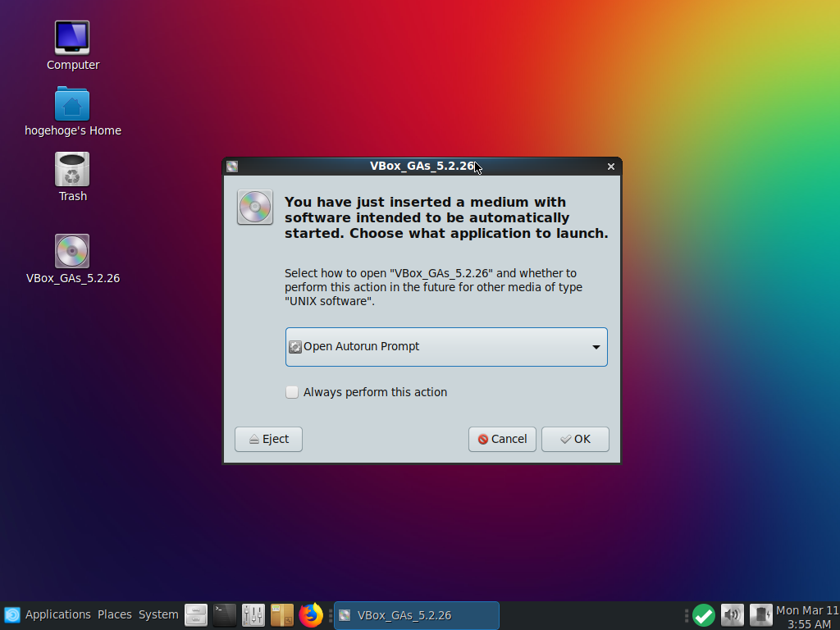
Task: Open the Places menu
Action: [x=115, y=614]
